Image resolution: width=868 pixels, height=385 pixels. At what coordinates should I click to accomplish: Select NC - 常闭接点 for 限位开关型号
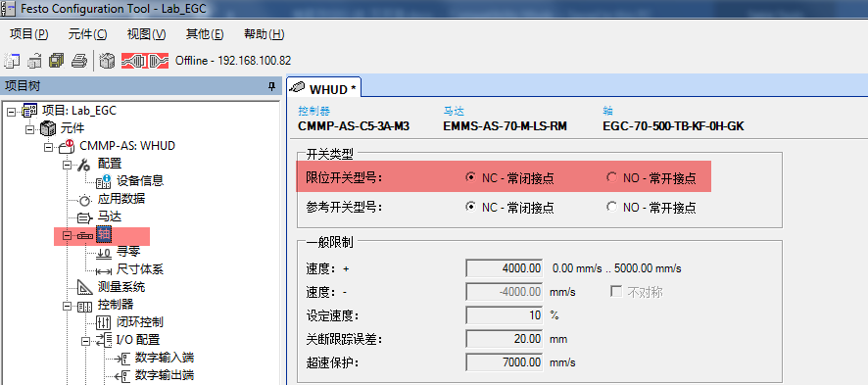click(471, 177)
